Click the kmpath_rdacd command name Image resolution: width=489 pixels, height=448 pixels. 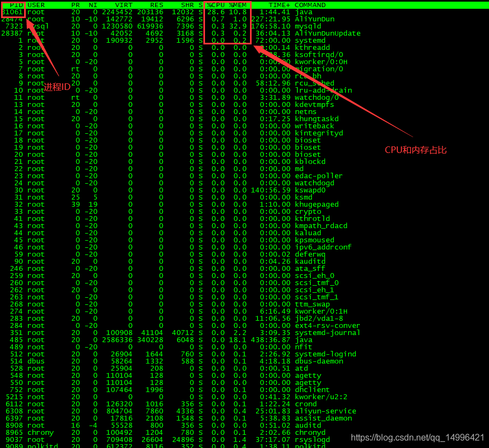(321, 226)
